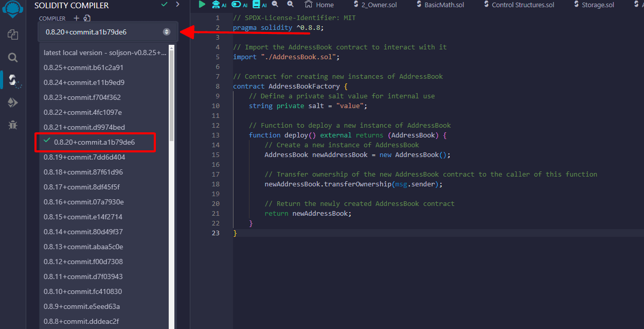
Task: Click the "function deploy() external returns" line
Action: 348,135
